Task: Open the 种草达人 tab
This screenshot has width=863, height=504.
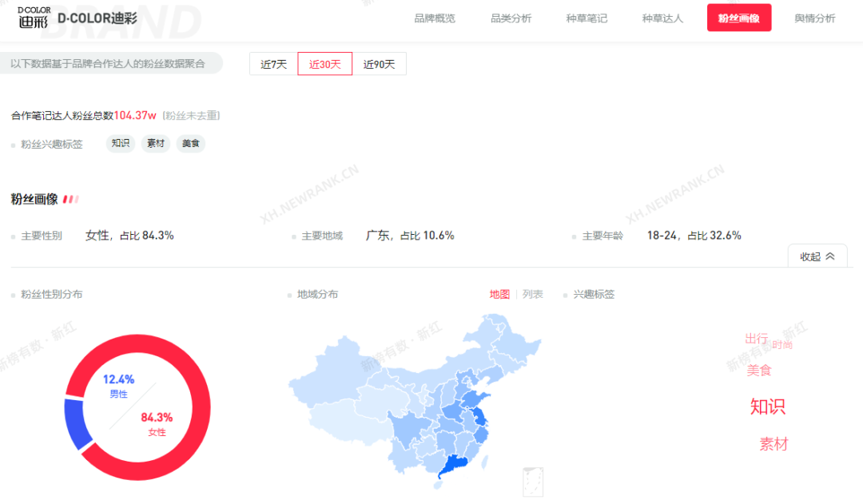Action: [x=662, y=18]
